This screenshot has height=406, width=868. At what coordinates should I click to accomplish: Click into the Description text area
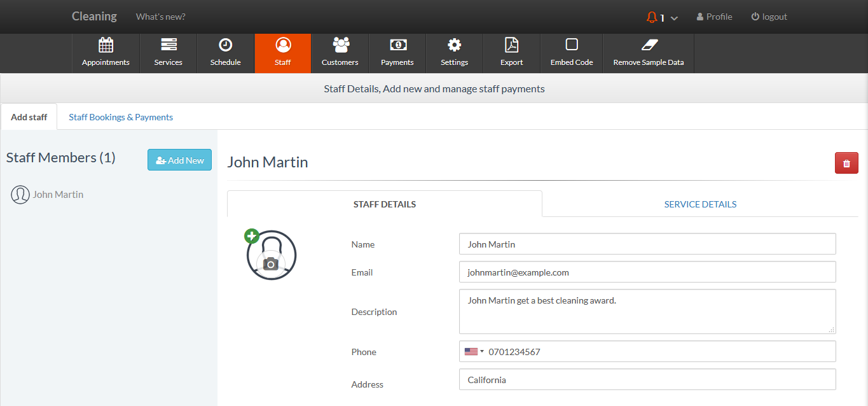647,312
